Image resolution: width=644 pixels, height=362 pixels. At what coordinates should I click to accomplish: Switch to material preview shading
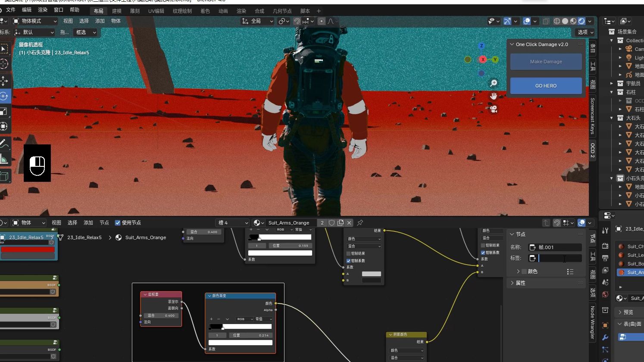tap(573, 21)
